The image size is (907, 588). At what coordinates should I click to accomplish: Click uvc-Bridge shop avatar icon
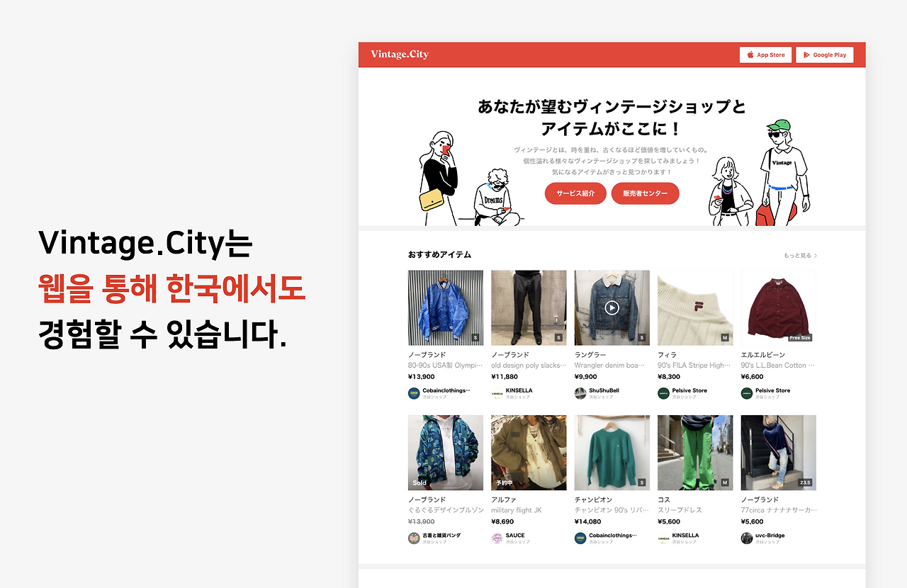point(747,538)
